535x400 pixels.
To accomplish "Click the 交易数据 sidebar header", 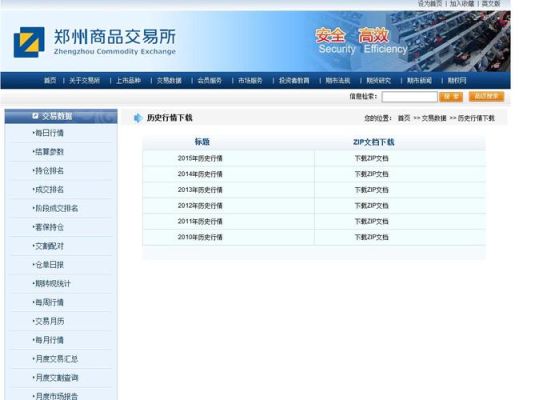I will [x=61, y=116].
